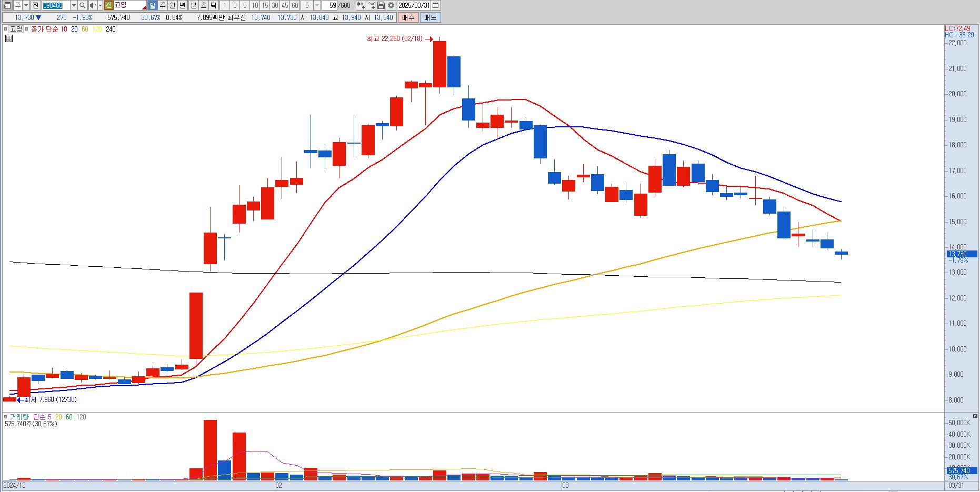Select the 60 interval button
Viewport: 980px width, 492px height.
(295, 5)
